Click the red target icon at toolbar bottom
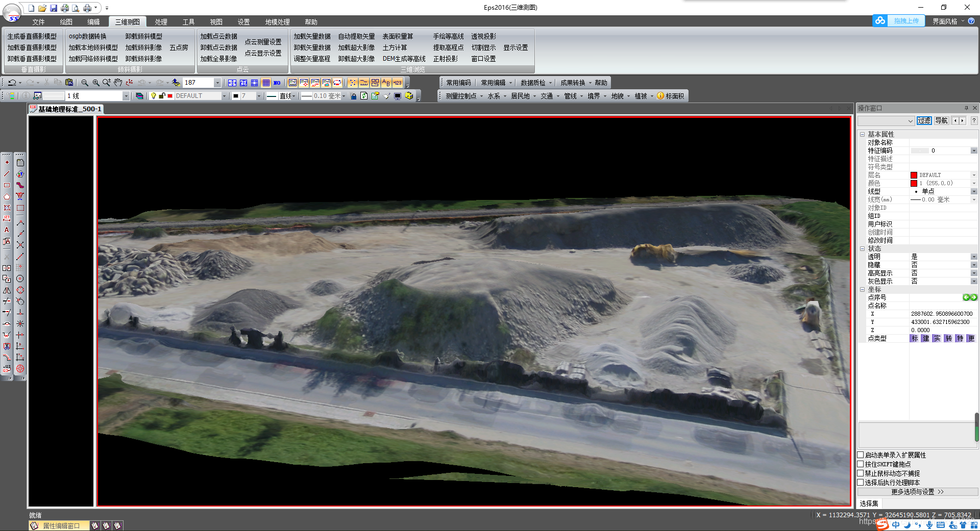Screen dimensions: 980x531 click(20, 369)
